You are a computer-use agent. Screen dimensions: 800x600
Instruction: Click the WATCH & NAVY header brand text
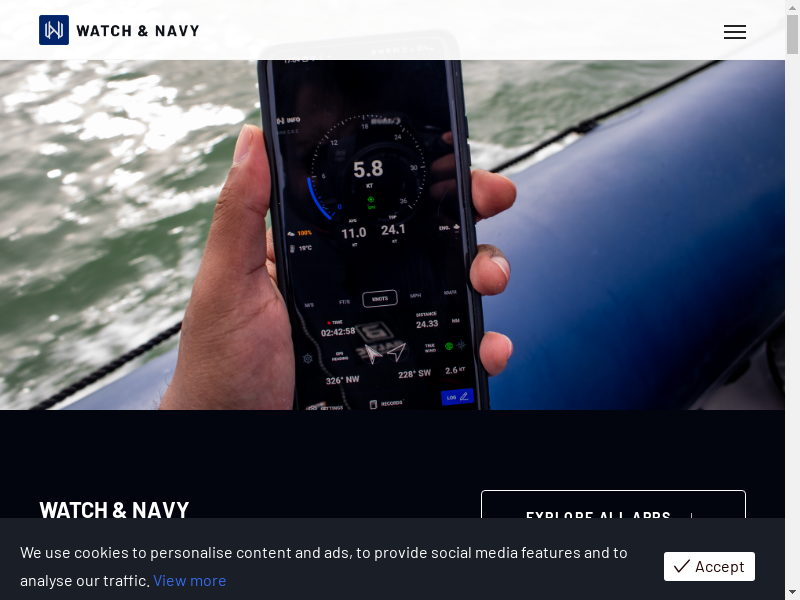click(x=138, y=31)
